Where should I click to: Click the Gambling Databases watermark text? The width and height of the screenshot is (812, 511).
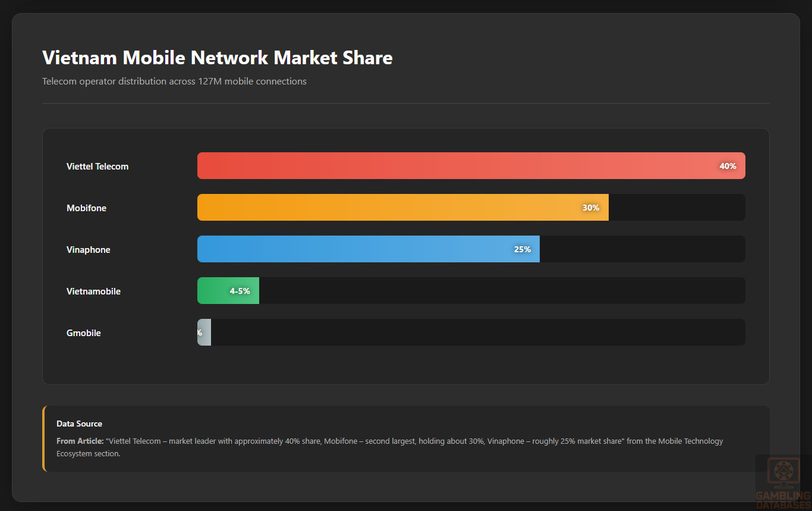(x=783, y=500)
